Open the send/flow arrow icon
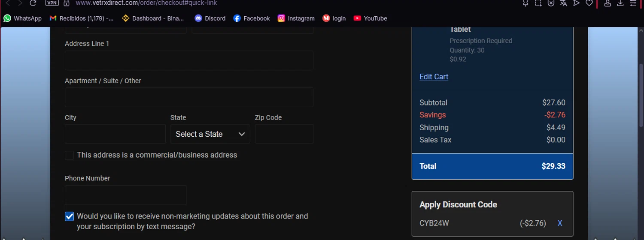 coord(576,3)
